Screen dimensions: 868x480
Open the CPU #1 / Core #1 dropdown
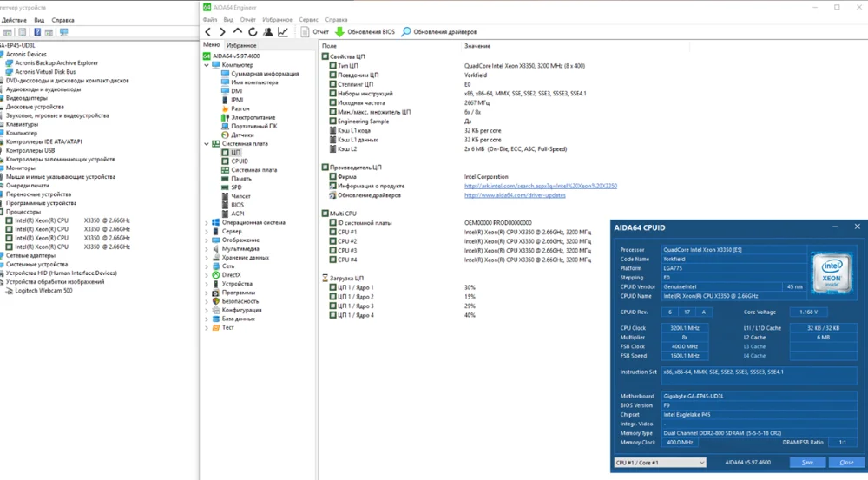660,463
